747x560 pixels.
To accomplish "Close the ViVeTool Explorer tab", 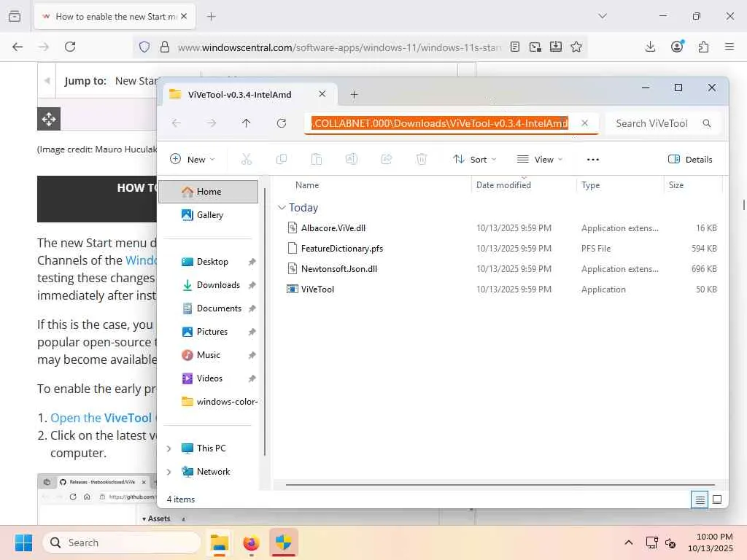I will pos(322,94).
